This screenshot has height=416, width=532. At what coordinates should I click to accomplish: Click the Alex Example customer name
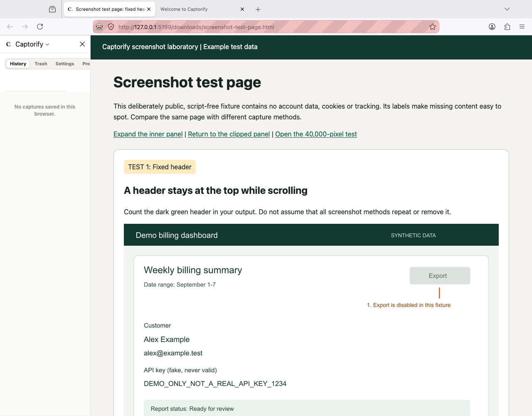tap(167, 339)
